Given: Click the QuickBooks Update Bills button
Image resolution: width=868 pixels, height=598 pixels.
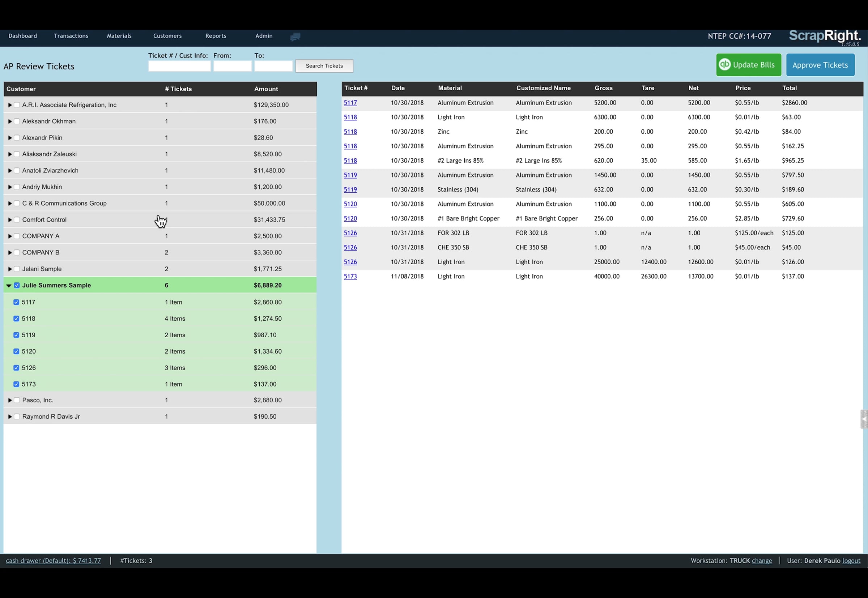Looking at the screenshot, I should (748, 65).
